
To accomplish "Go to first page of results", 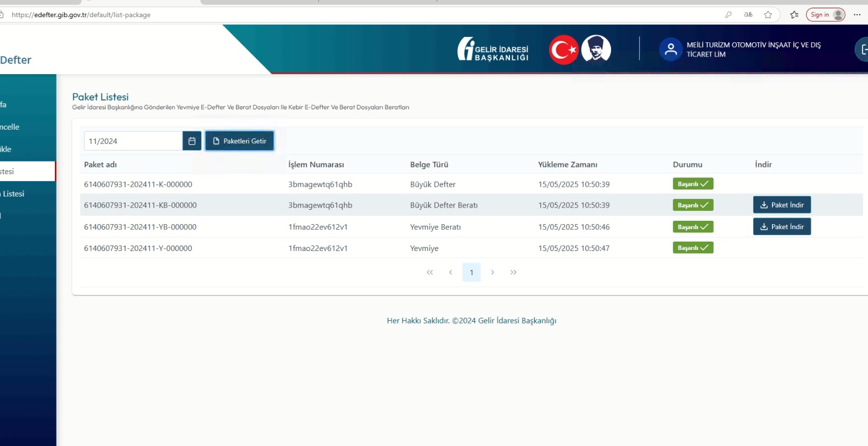I will (430, 272).
